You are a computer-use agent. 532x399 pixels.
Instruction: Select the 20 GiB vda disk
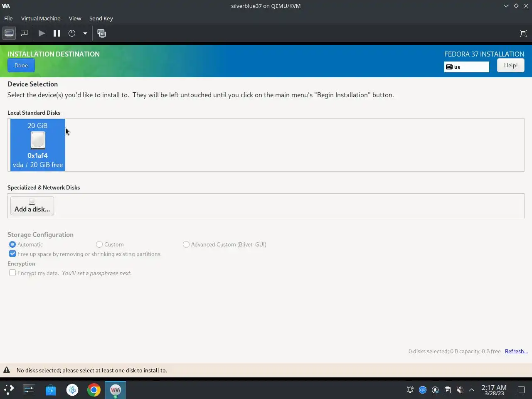coord(38,145)
